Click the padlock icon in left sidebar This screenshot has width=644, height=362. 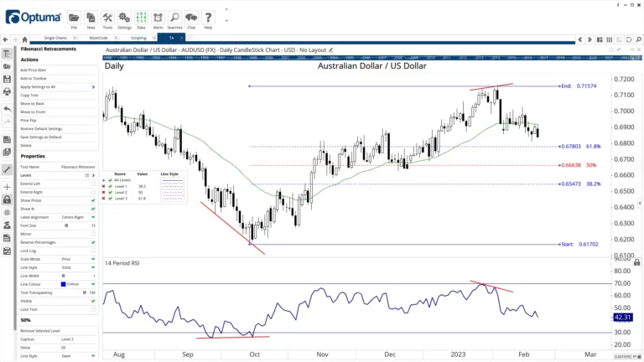pyautogui.click(x=7, y=200)
